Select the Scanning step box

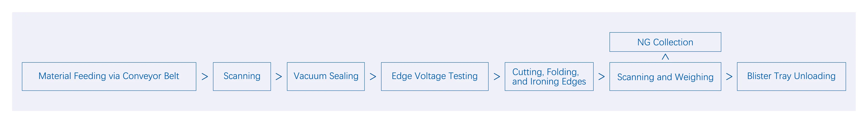pyautogui.click(x=242, y=76)
